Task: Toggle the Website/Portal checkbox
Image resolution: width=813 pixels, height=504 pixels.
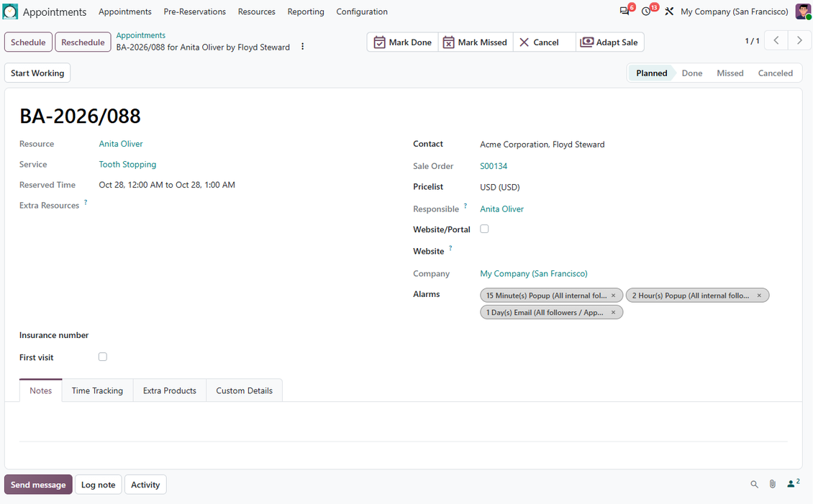Action: tap(484, 229)
